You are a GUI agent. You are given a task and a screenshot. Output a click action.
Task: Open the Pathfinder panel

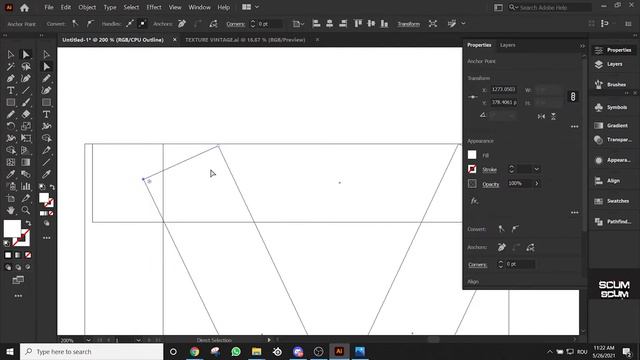[612, 222]
